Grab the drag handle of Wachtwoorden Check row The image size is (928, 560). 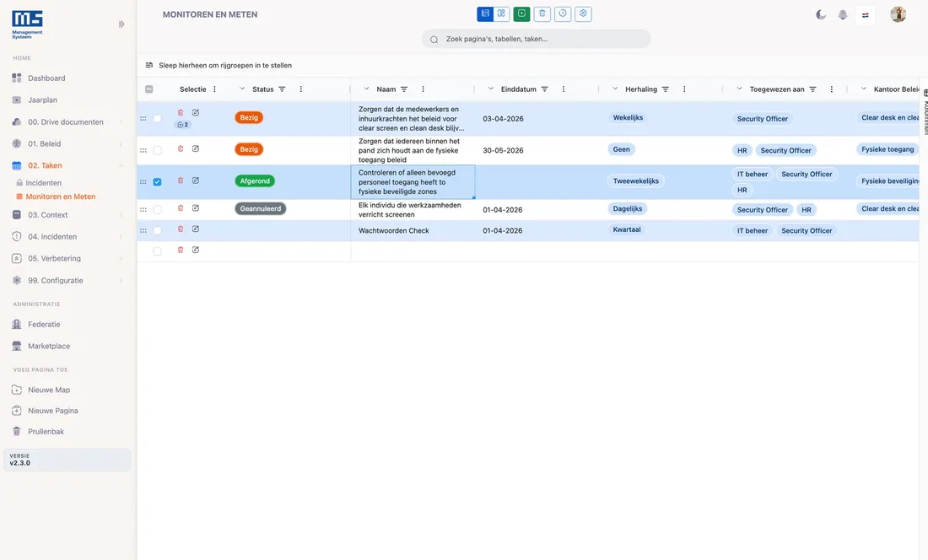(143, 230)
